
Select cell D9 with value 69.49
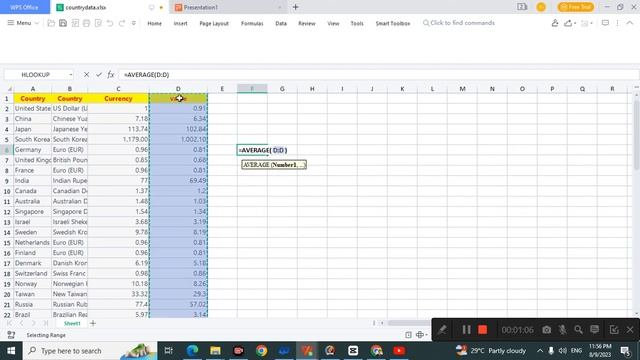pyautogui.click(x=178, y=180)
